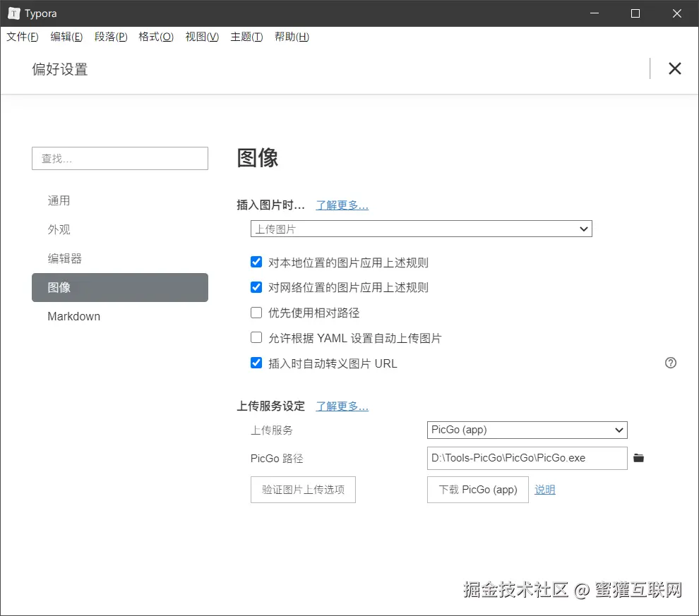Open the 段落(P) menu
699x616 pixels.
pos(111,37)
